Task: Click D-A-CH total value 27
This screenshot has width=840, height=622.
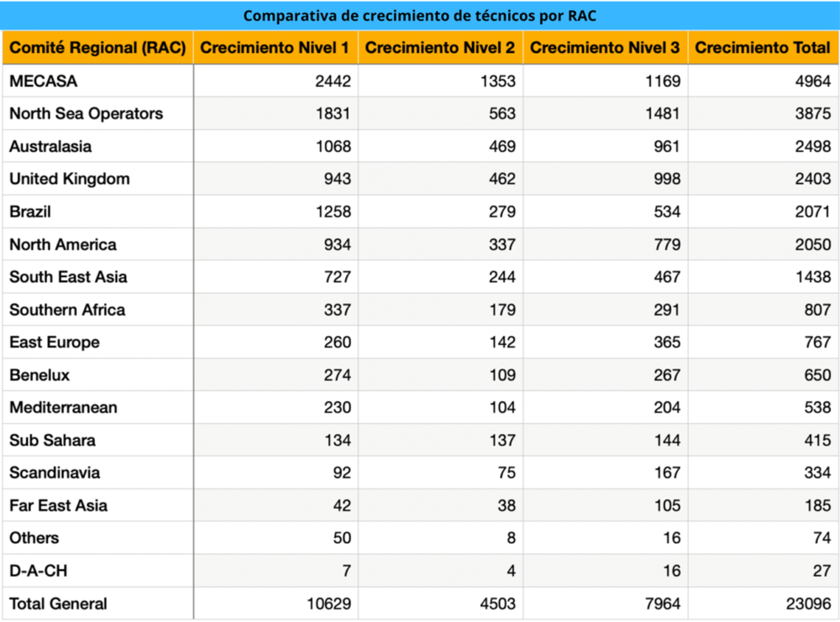Action: pyautogui.click(x=822, y=571)
